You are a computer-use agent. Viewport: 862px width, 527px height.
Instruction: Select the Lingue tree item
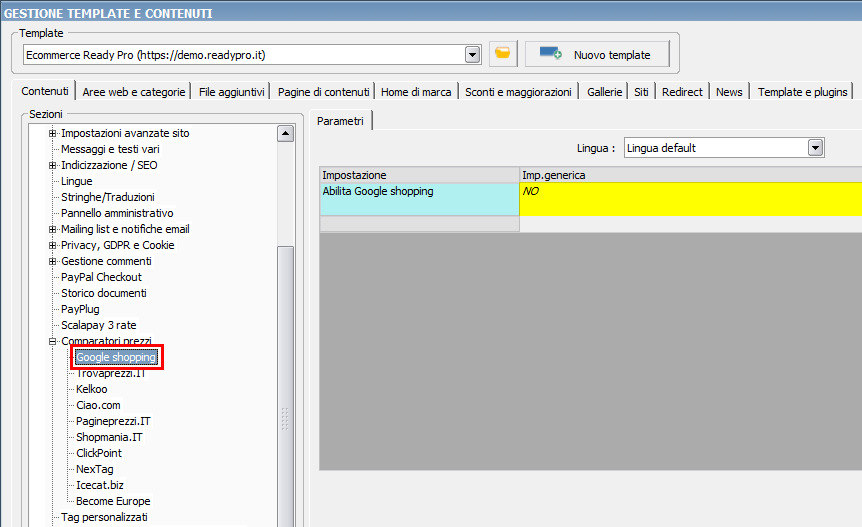click(x=76, y=181)
